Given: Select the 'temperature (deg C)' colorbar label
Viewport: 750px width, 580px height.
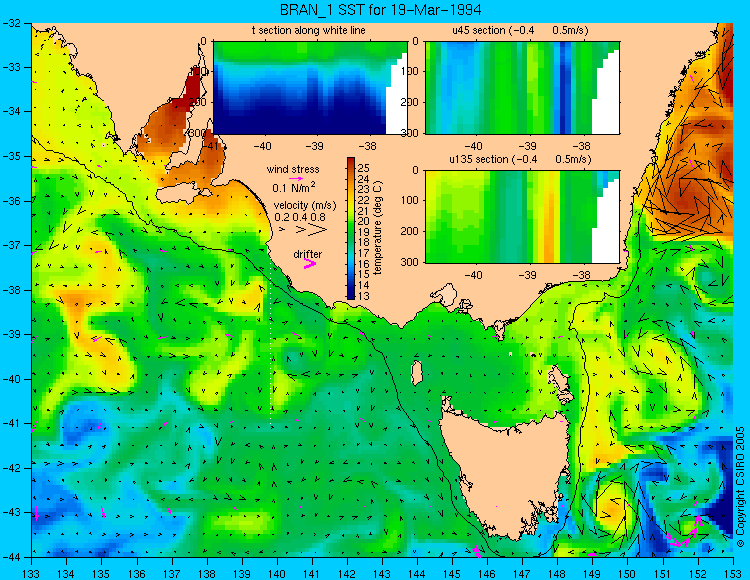Looking at the screenshot, I should click(x=378, y=228).
